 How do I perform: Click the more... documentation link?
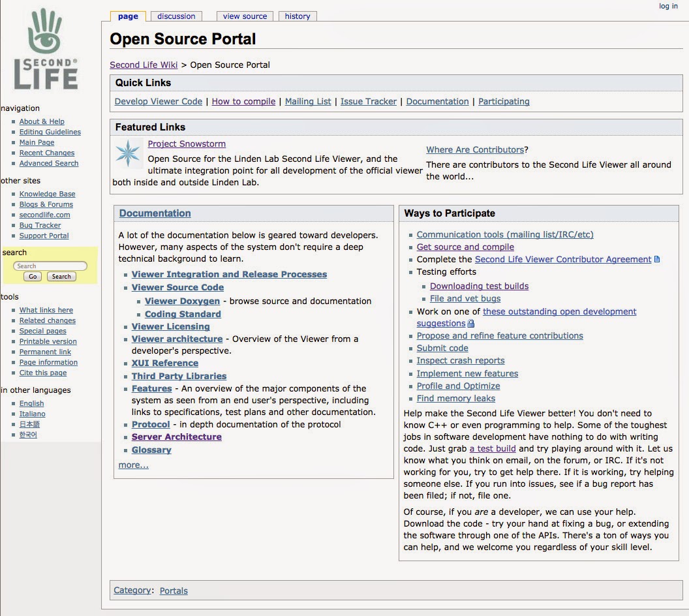pyautogui.click(x=134, y=465)
